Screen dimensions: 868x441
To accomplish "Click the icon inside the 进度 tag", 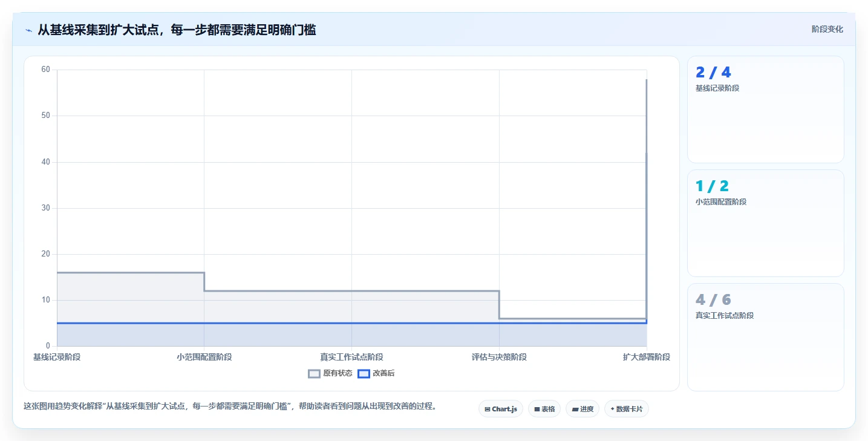I will 575,410.
